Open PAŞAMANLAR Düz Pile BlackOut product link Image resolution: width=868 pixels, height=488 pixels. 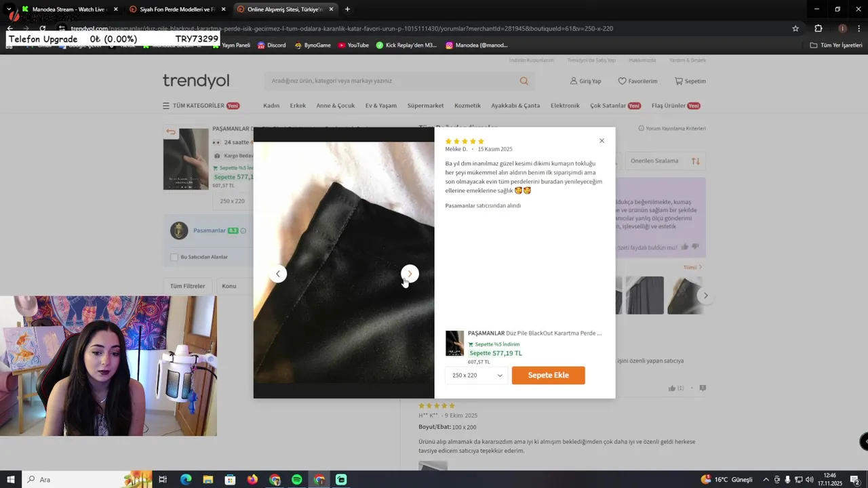click(535, 333)
